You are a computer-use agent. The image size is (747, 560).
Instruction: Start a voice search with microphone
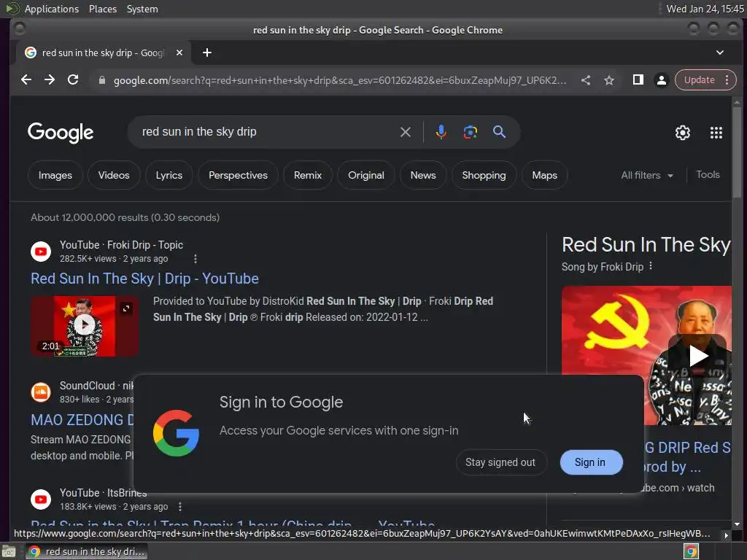pos(441,132)
